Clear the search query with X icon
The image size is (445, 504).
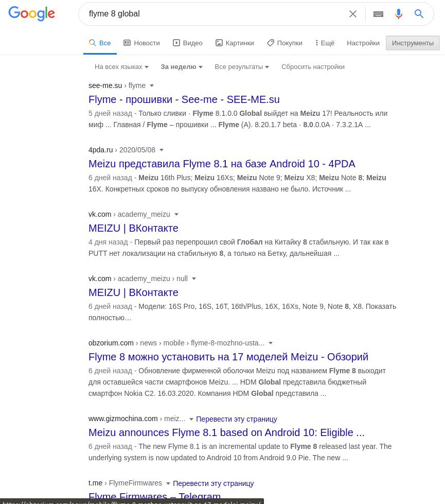[x=353, y=14]
